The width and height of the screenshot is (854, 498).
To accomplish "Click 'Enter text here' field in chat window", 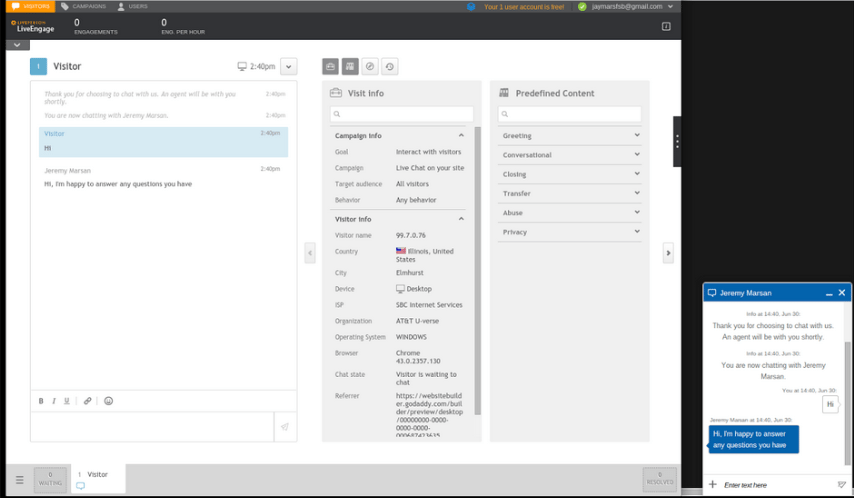I will (776, 485).
